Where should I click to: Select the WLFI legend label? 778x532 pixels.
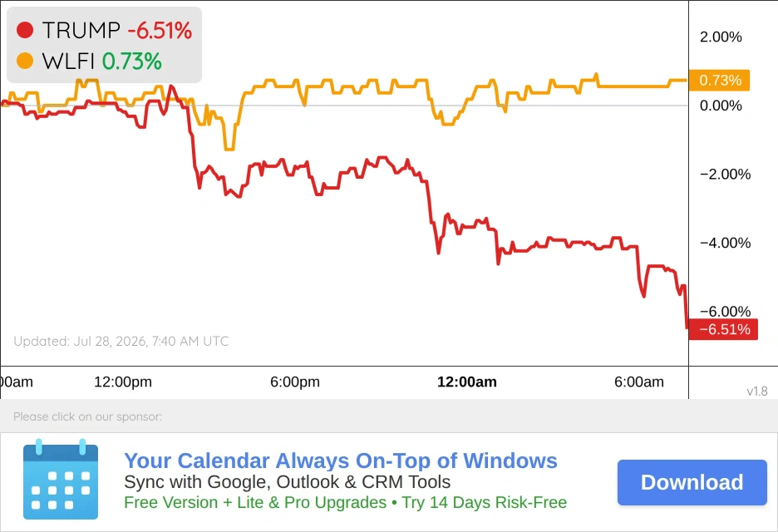[68, 62]
